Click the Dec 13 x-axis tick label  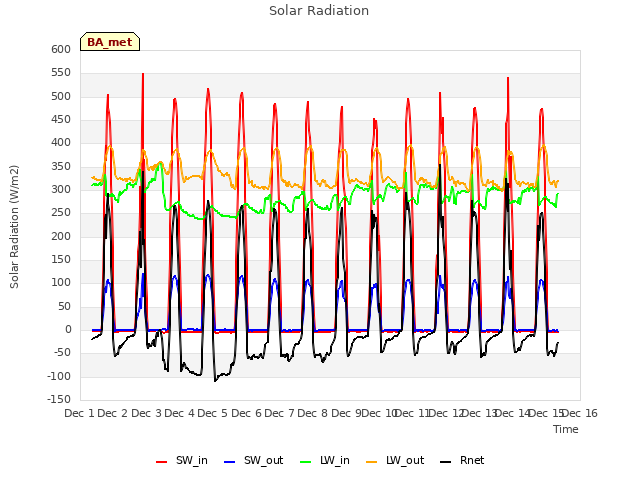[480, 413]
